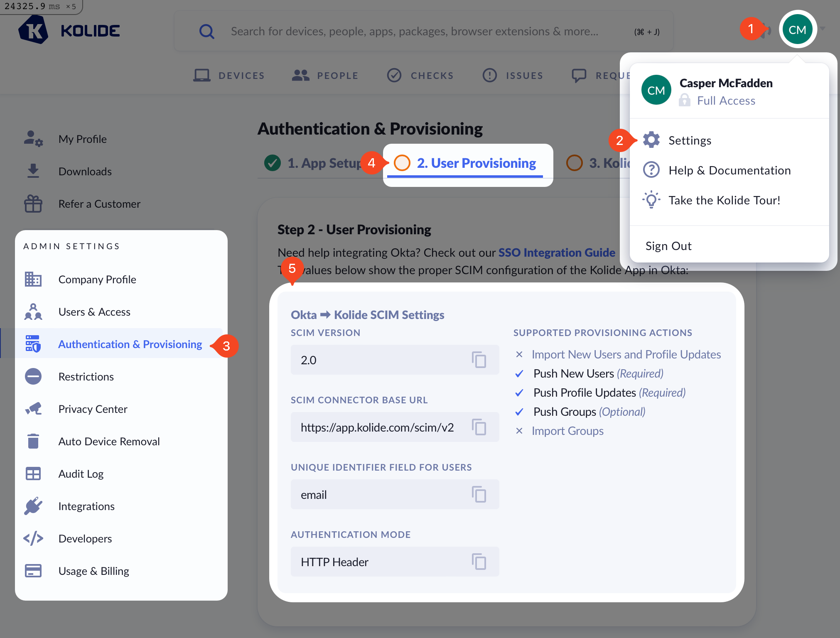Click the Auto Device Removal trash icon
Screen dimensions: 840x638
point(33,441)
